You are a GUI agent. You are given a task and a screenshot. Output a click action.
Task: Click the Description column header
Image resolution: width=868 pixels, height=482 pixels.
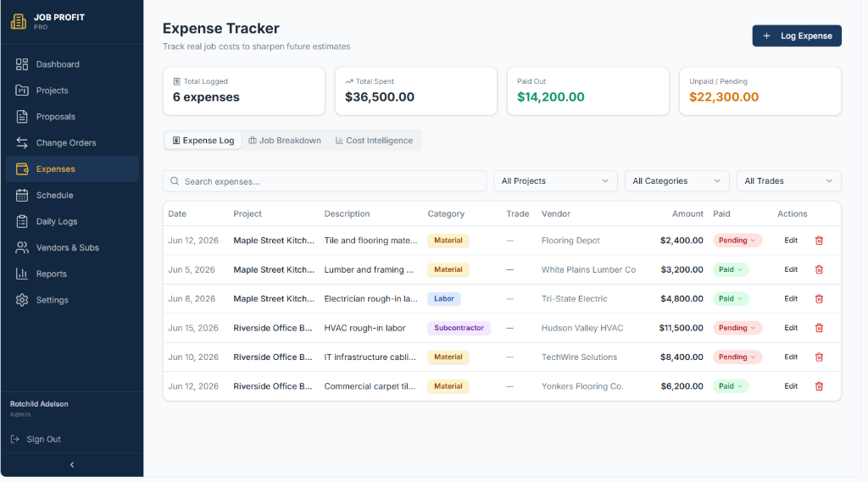tap(347, 213)
